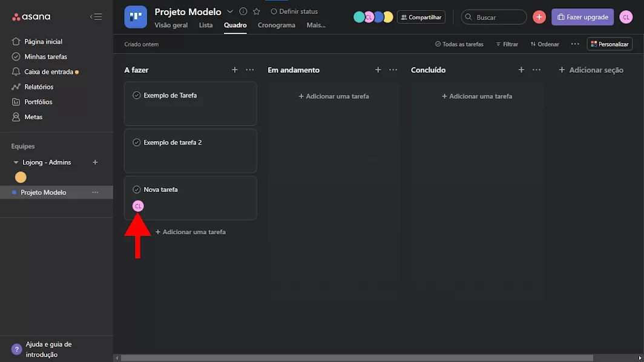
Task: Select the Quadro tab
Action: click(235, 25)
